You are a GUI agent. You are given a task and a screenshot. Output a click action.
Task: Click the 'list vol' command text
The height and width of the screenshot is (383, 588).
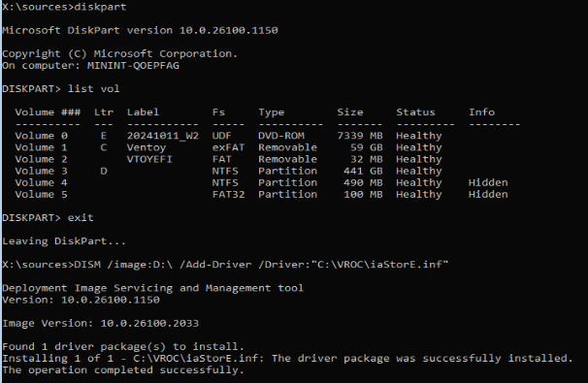pyautogui.click(x=94, y=89)
